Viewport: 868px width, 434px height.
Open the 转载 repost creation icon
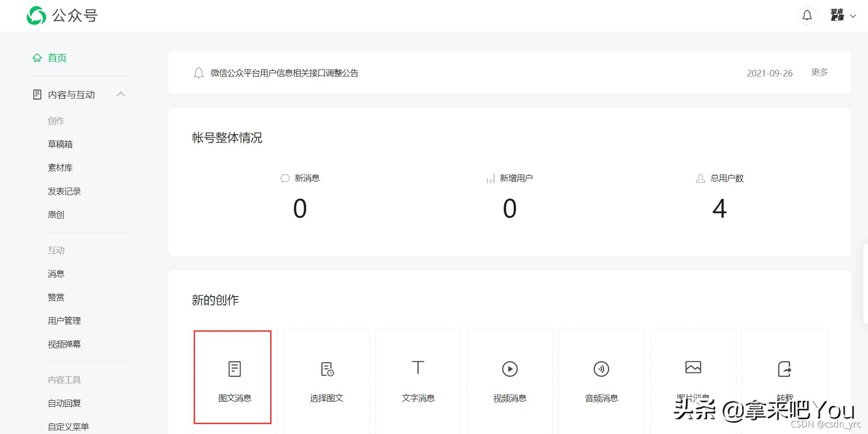click(784, 369)
